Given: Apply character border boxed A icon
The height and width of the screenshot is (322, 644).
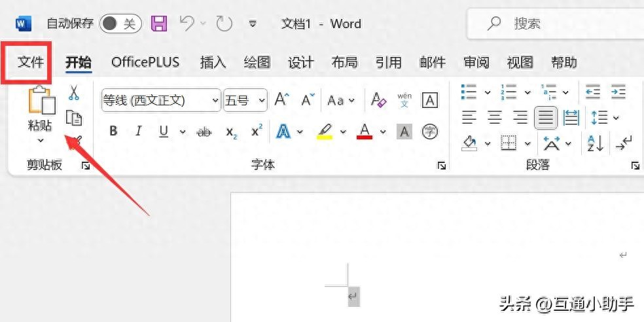Looking at the screenshot, I should [x=430, y=100].
